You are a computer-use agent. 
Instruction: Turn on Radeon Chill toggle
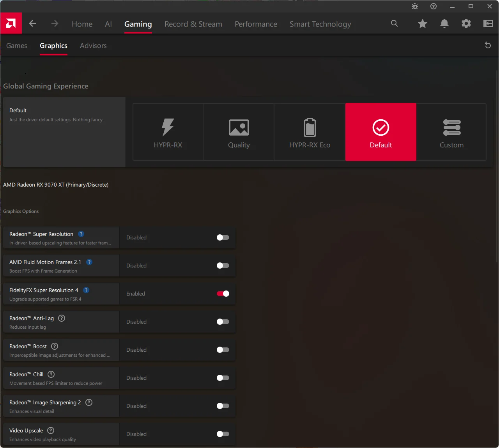click(223, 378)
